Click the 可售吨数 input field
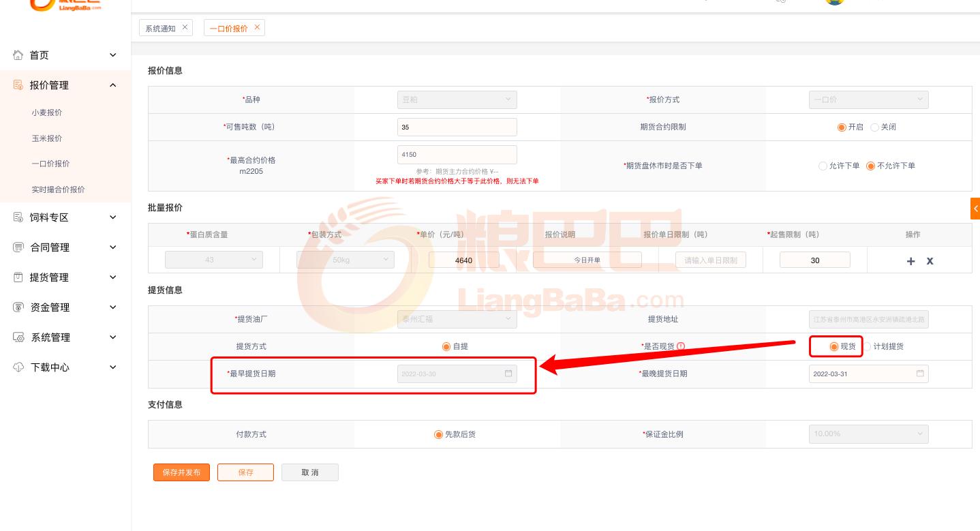980x531 pixels. [x=457, y=127]
